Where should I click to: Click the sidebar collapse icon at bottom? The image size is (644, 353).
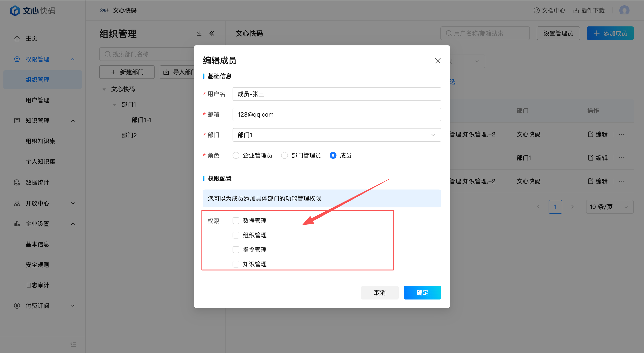(73, 344)
